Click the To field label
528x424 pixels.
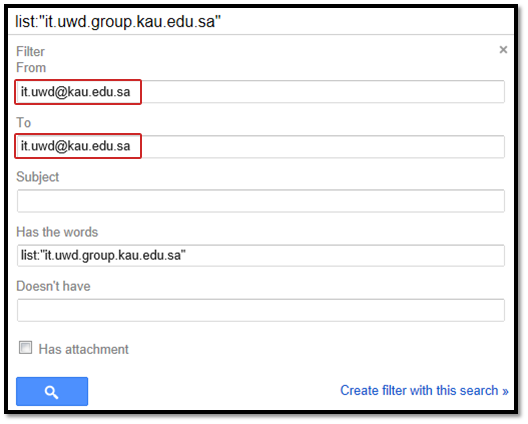[24, 123]
